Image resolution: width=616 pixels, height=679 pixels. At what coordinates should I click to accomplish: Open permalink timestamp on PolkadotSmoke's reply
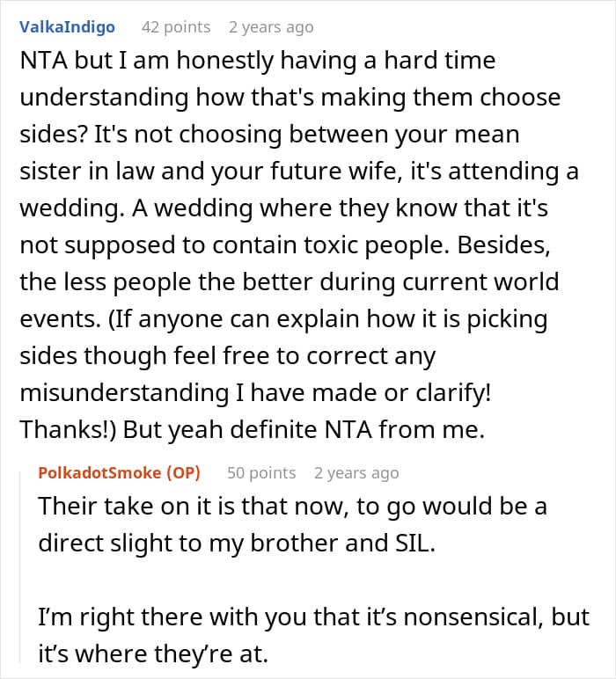point(356,472)
